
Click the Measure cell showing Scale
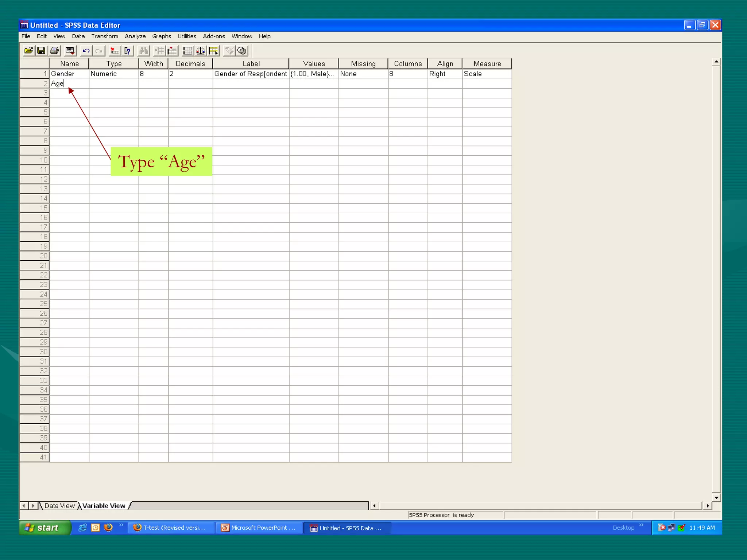[x=487, y=74]
